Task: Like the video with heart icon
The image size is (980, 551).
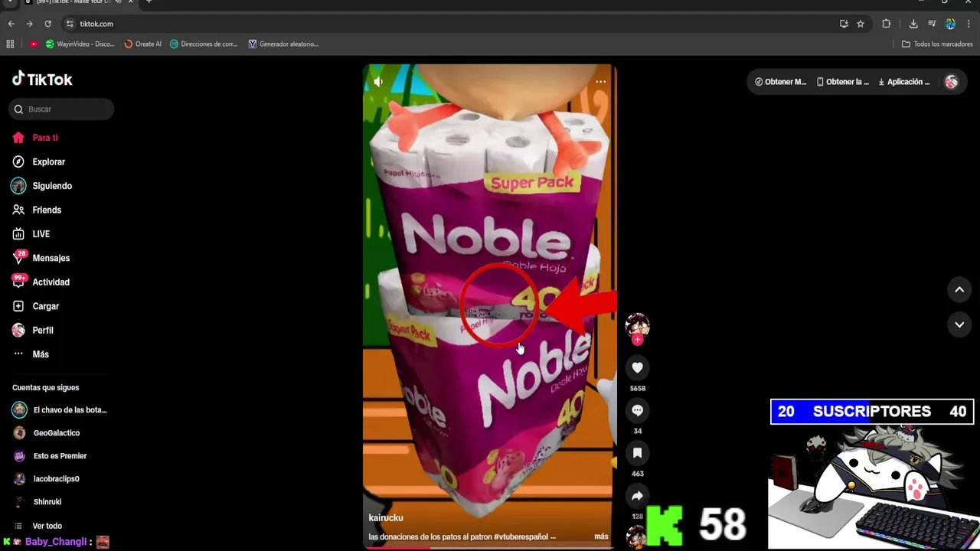Action: click(x=637, y=367)
